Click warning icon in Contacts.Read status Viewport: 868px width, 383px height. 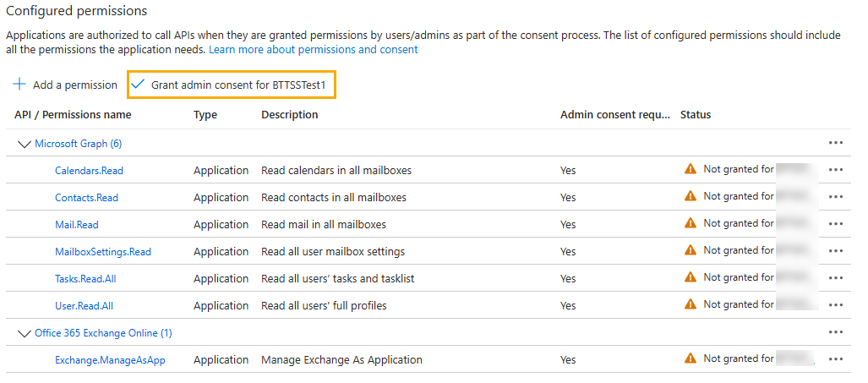[x=691, y=196]
